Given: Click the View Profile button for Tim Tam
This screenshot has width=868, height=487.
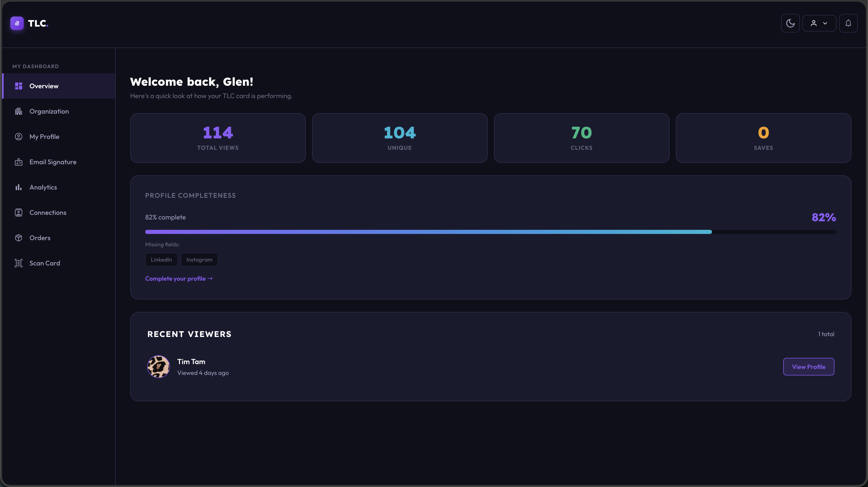Looking at the screenshot, I should click(808, 367).
